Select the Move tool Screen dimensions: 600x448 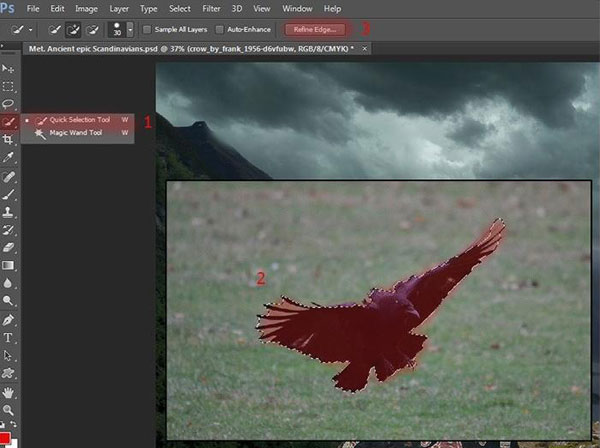[x=8, y=69]
